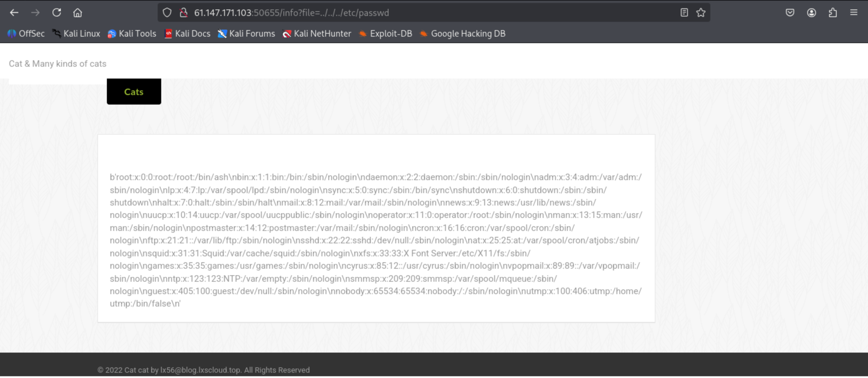Show insecure connection padlock info

[x=183, y=13]
